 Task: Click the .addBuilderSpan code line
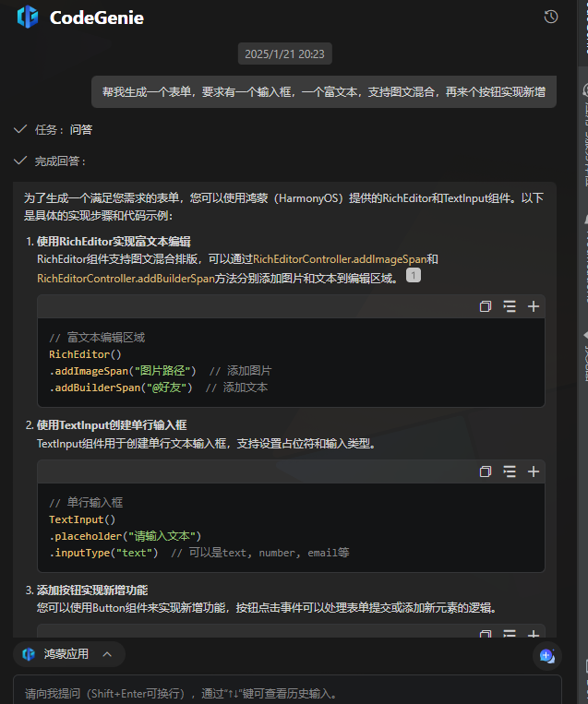(x=158, y=388)
